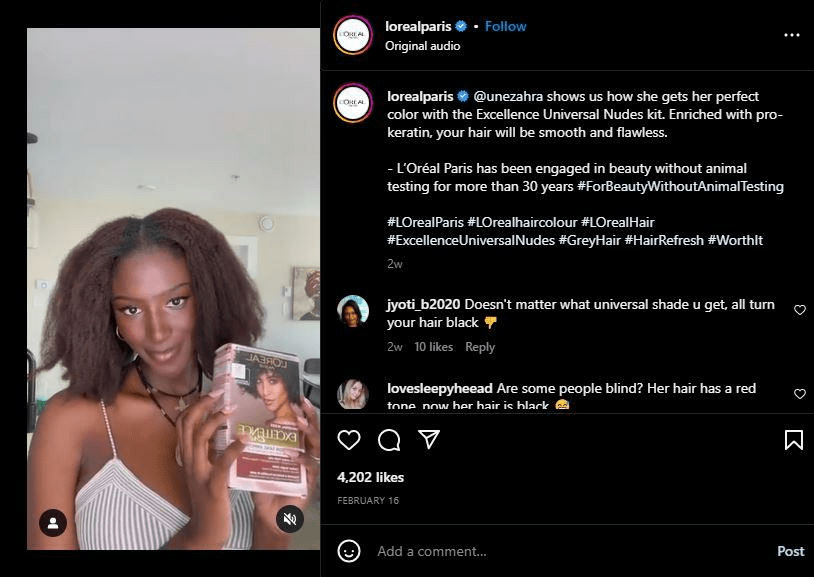Like lovesleepyheead's comment
The height and width of the screenshot is (577, 814).
tap(799, 394)
